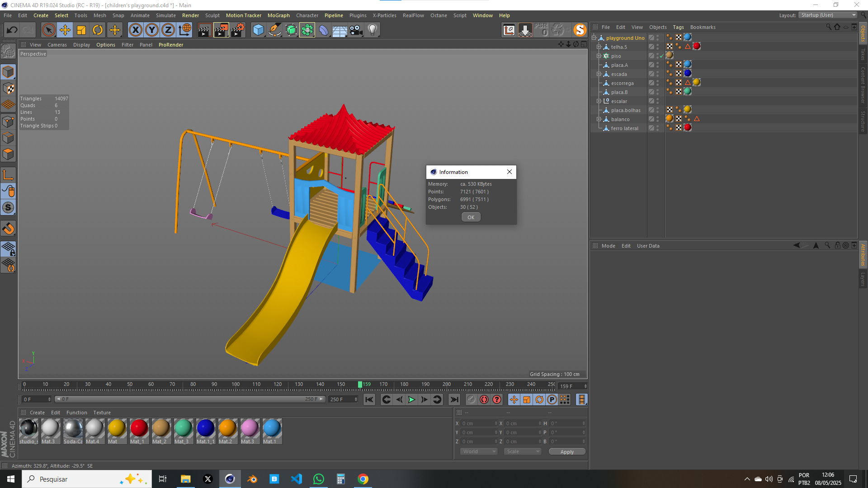Open the Scale coordinate mode dropdown
The width and height of the screenshot is (868, 488).
point(523,451)
